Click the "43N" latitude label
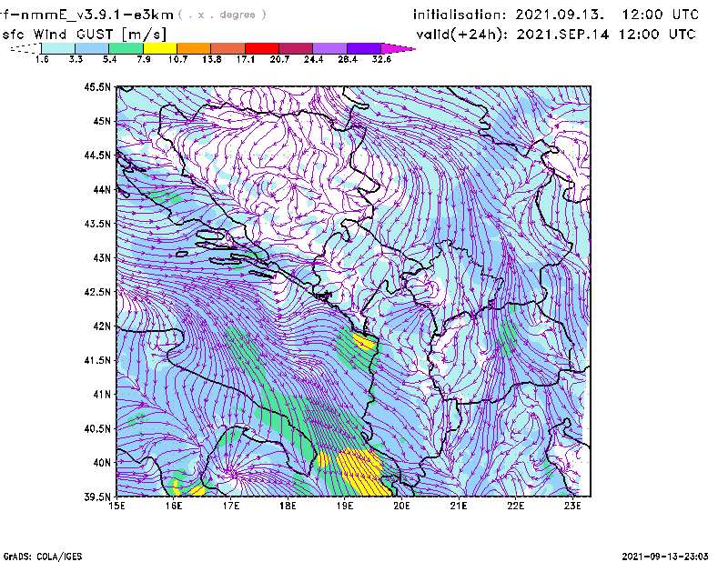The height and width of the screenshot is (562, 728). (x=102, y=257)
